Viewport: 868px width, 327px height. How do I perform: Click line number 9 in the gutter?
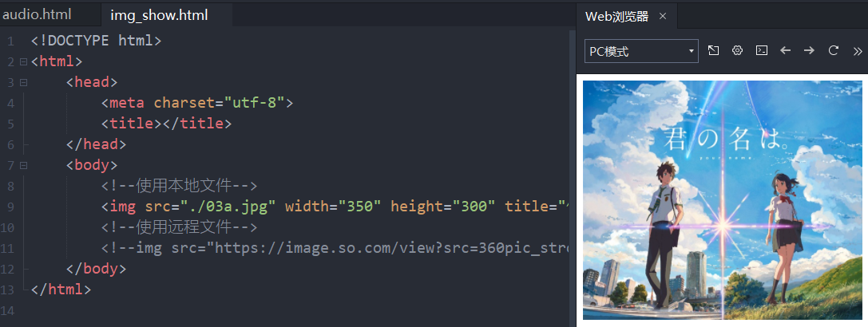tap(11, 207)
